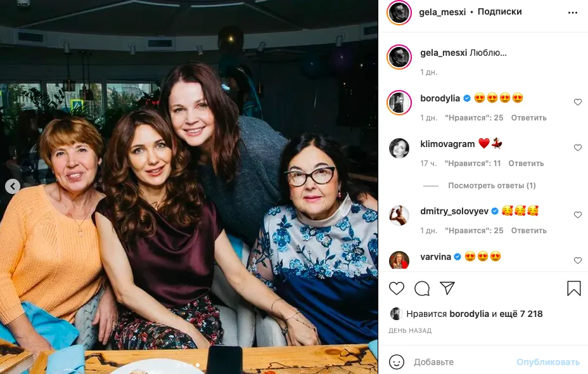Image resolution: width=588 pixels, height=374 pixels.
Task: Save post with bookmark icon
Action: (x=574, y=288)
